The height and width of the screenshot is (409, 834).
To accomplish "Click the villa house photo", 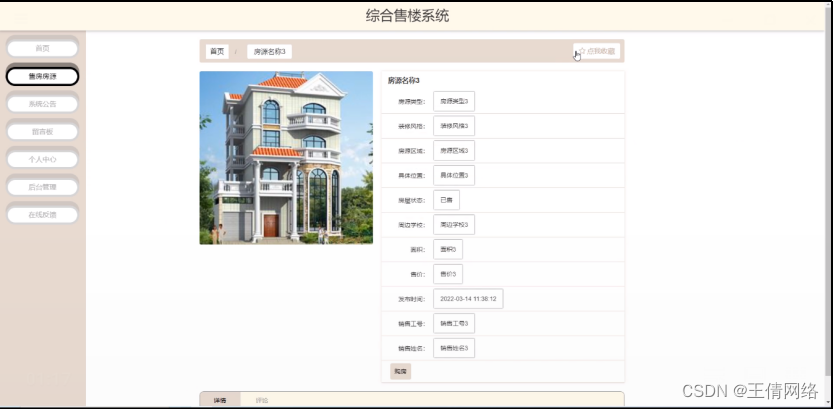I will pyautogui.click(x=286, y=158).
